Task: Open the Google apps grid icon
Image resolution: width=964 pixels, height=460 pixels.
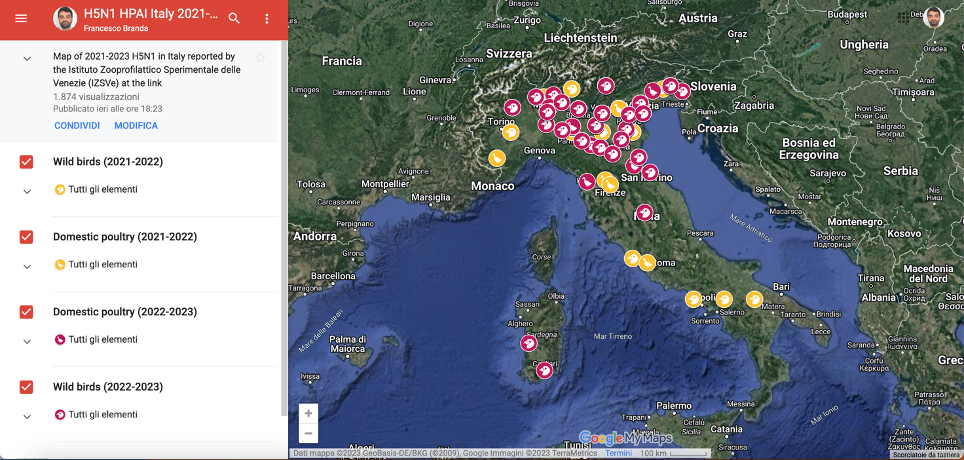Action: [x=904, y=17]
